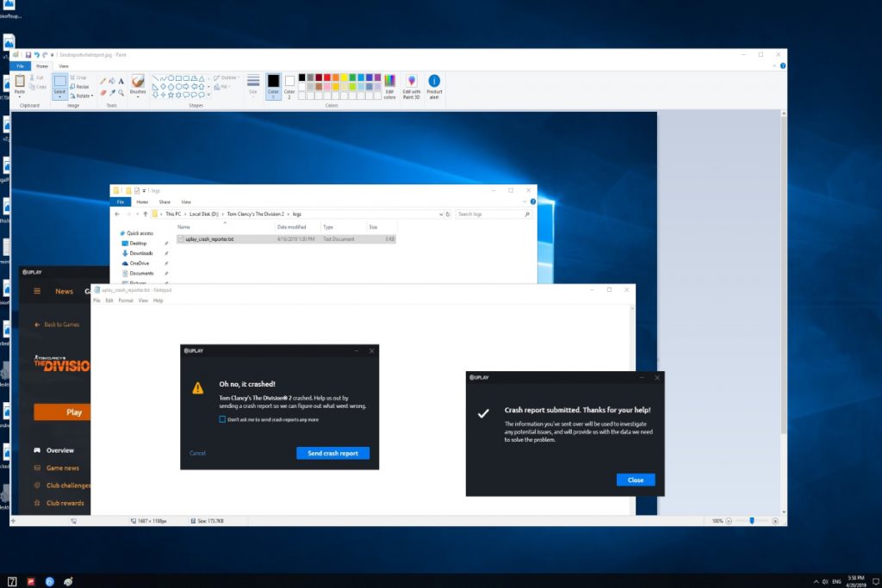Pick the orange color swatch
The image size is (882, 588).
pos(336,77)
